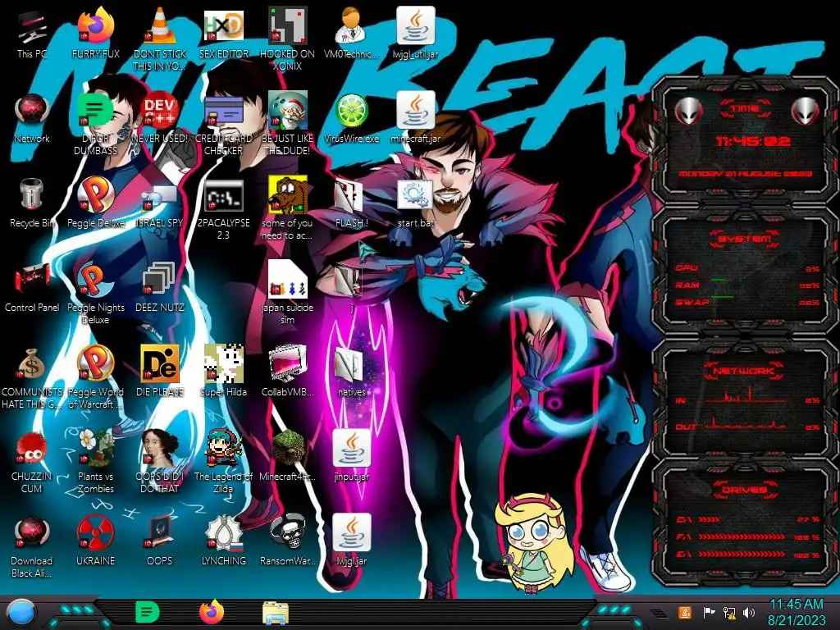840x630 pixels.
Task: Open the CHUZZIN CUM red fuzzy icon
Action: pyautogui.click(x=32, y=449)
